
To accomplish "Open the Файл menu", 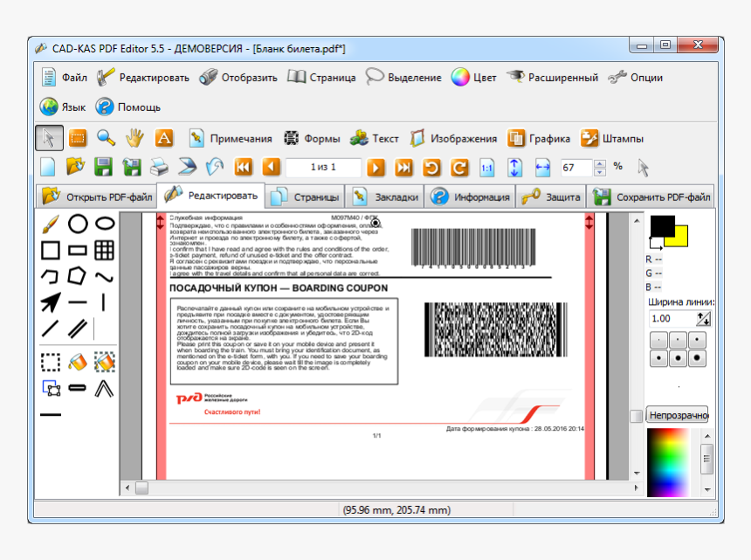I will click(64, 78).
